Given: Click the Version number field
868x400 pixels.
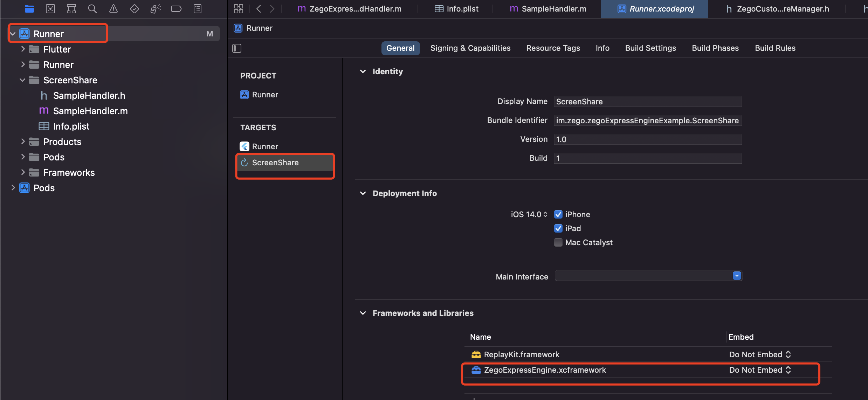Looking at the screenshot, I should point(648,139).
